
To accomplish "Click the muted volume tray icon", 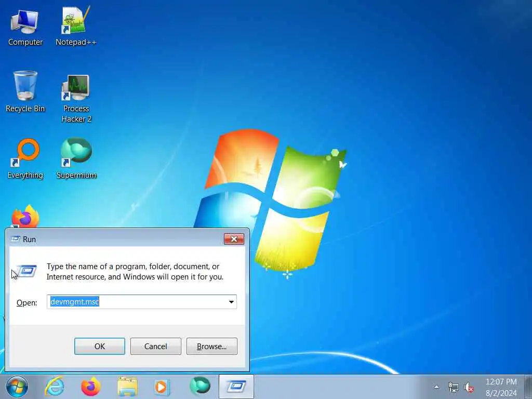I will pos(469,387).
